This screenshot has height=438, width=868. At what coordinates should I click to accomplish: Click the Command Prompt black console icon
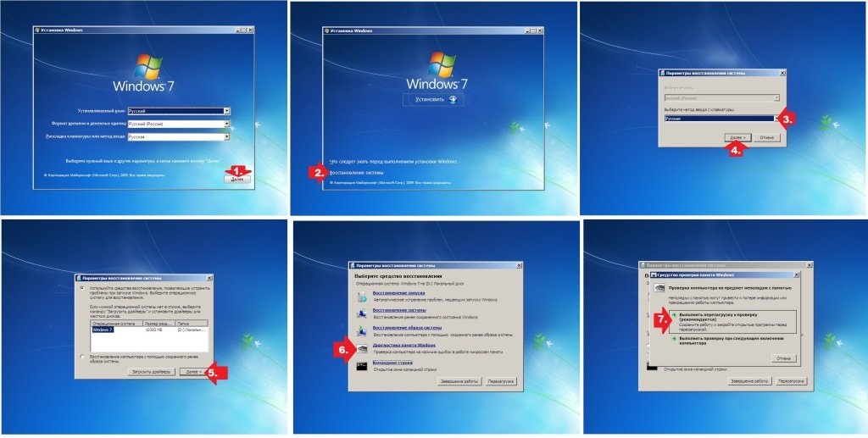click(x=363, y=366)
